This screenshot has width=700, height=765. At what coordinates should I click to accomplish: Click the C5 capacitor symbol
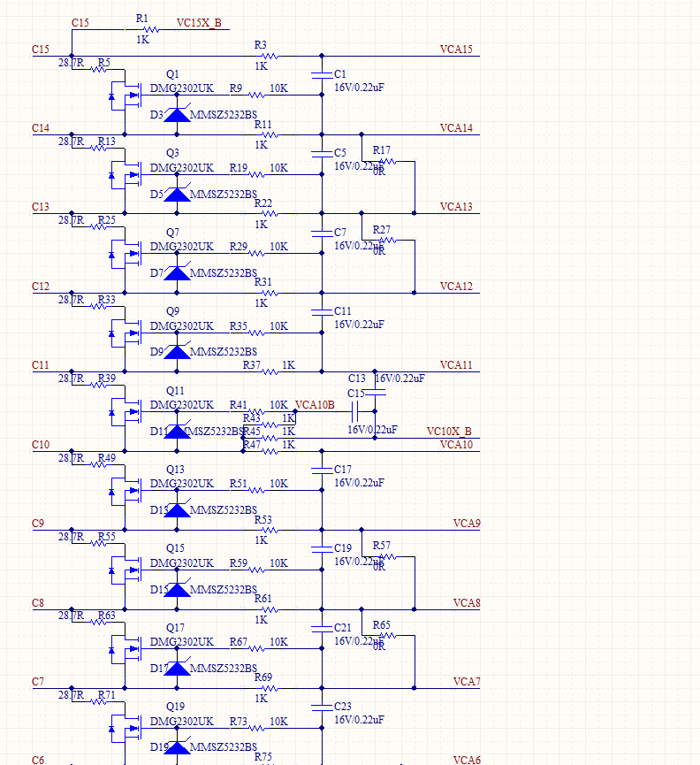pos(322,154)
